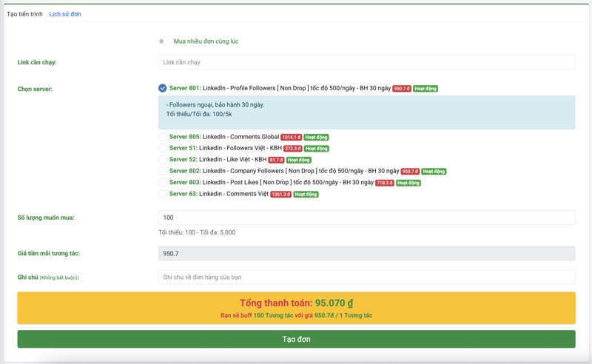The width and height of the screenshot is (592, 364).
Task: Choose Server 51 Followers Việt option
Action: (163, 148)
